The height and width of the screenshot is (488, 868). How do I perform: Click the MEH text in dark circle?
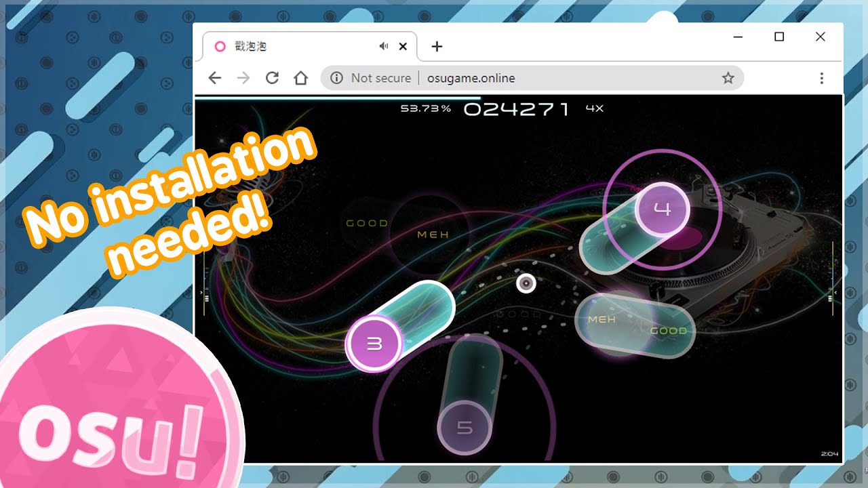(433, 235)
